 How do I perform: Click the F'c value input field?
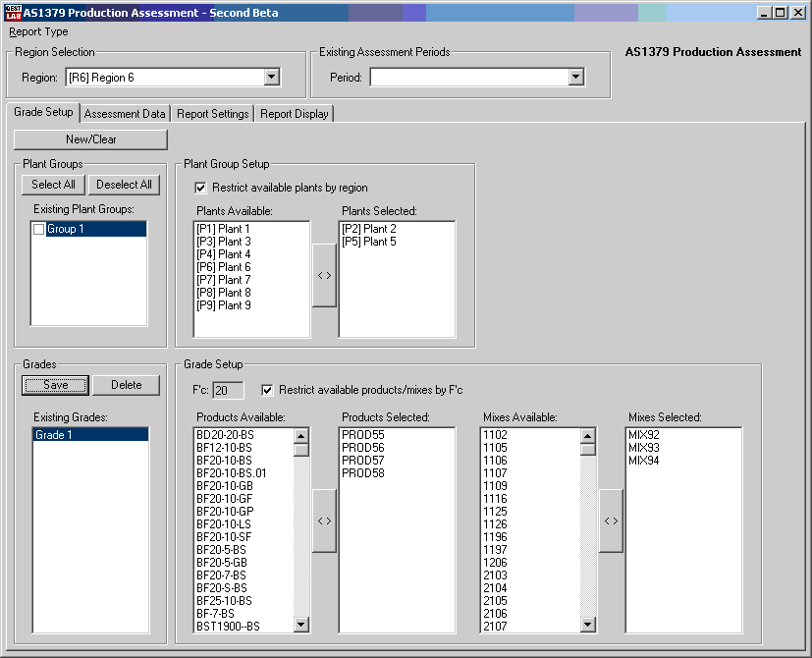coord(228,390)
